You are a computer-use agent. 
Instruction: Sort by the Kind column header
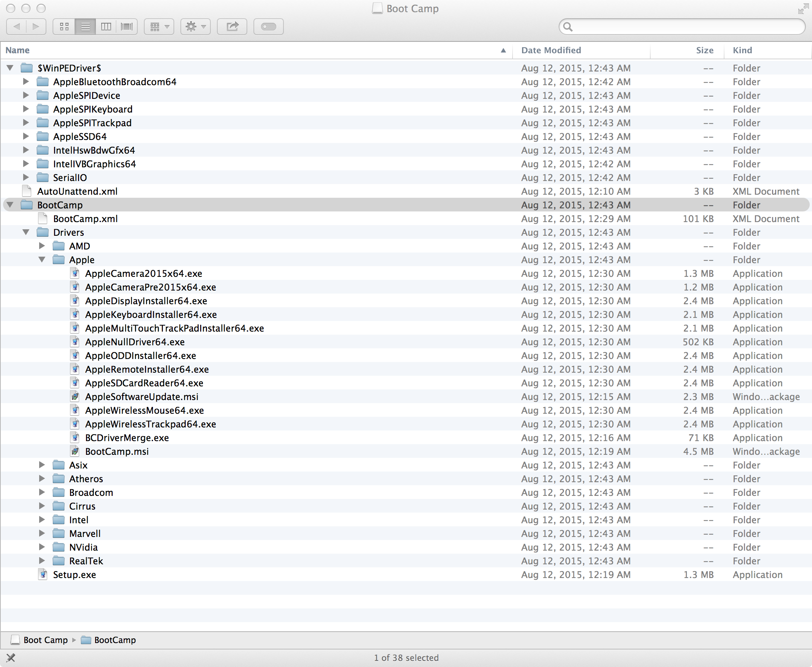click(x=742, y=50)
